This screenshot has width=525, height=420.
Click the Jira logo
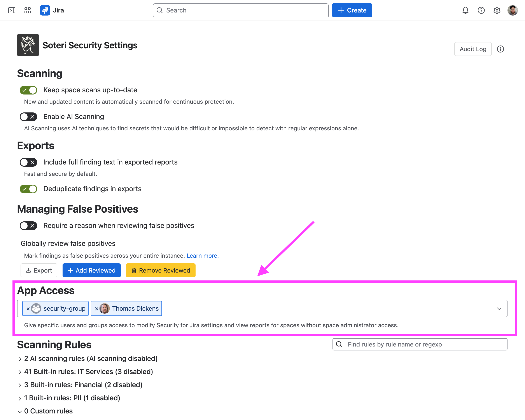52,10
